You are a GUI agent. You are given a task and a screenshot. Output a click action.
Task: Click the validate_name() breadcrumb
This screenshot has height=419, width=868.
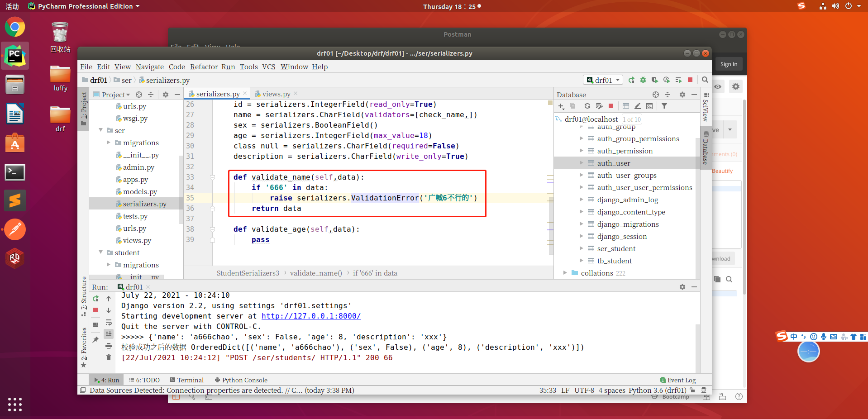pyautogui.click(x=316, y=273)
